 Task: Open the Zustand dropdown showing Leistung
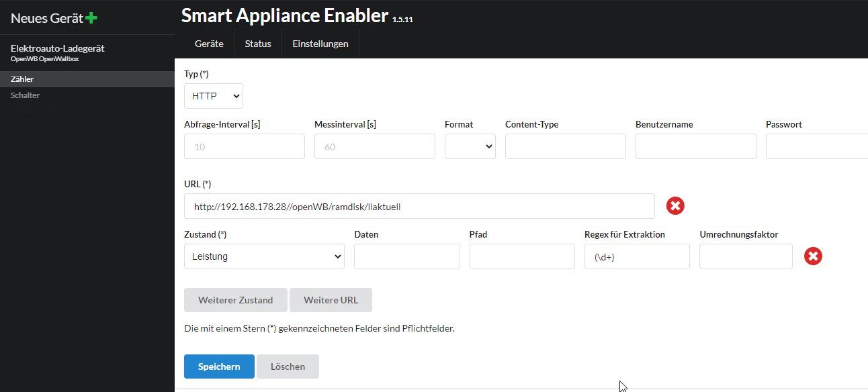coord(264,256)
